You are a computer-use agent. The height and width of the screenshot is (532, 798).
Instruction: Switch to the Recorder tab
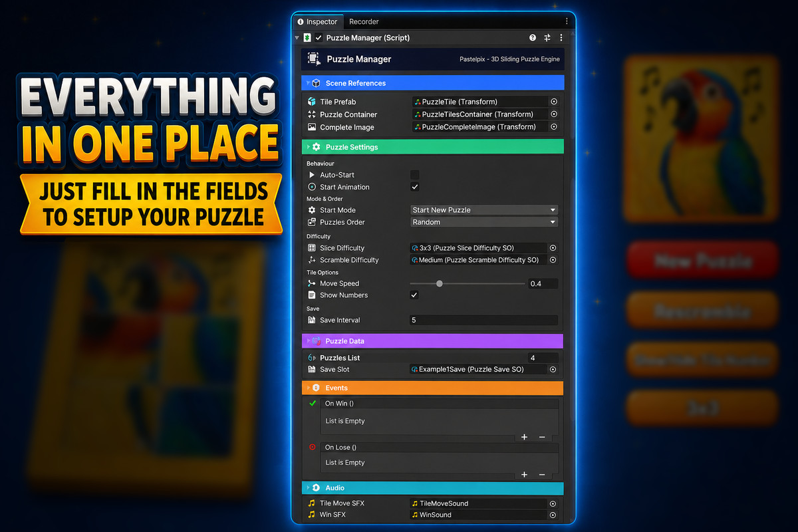pos(364,22)
